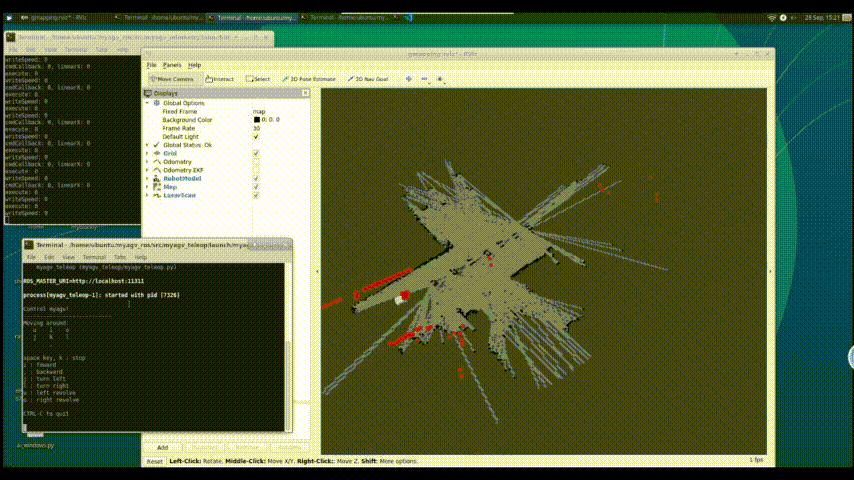Choose the Select tool in RViz

[258, 78]
